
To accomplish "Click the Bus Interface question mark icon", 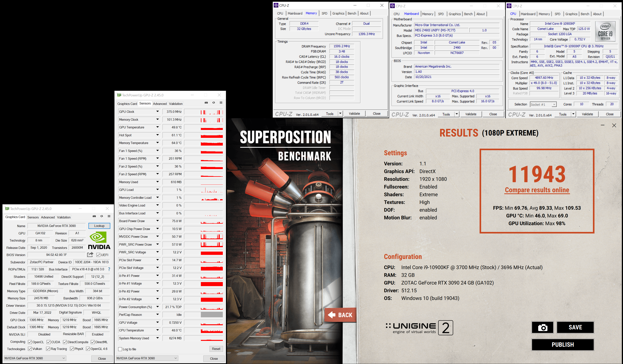I will tap(109, 269).
